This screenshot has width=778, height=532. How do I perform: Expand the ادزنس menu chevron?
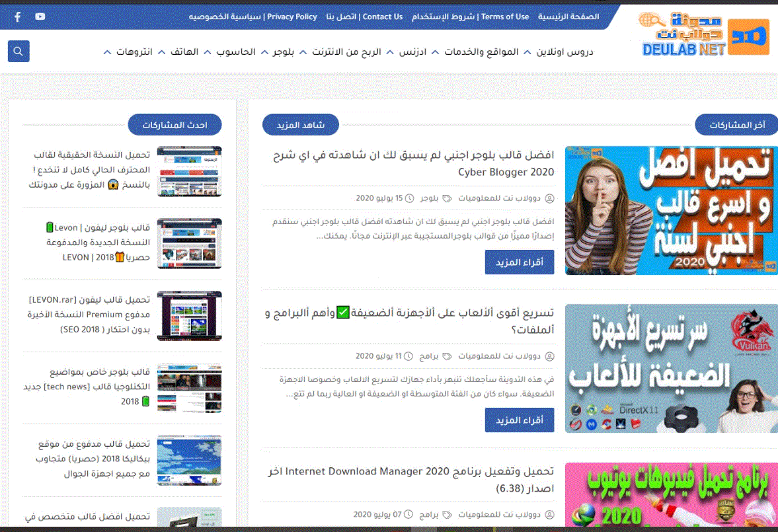click(x=390, y=52)
